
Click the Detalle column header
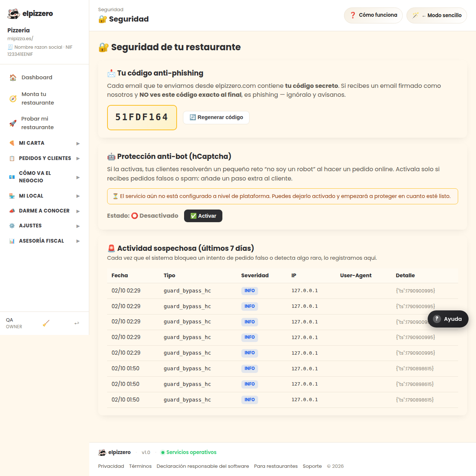coord(405,275)
